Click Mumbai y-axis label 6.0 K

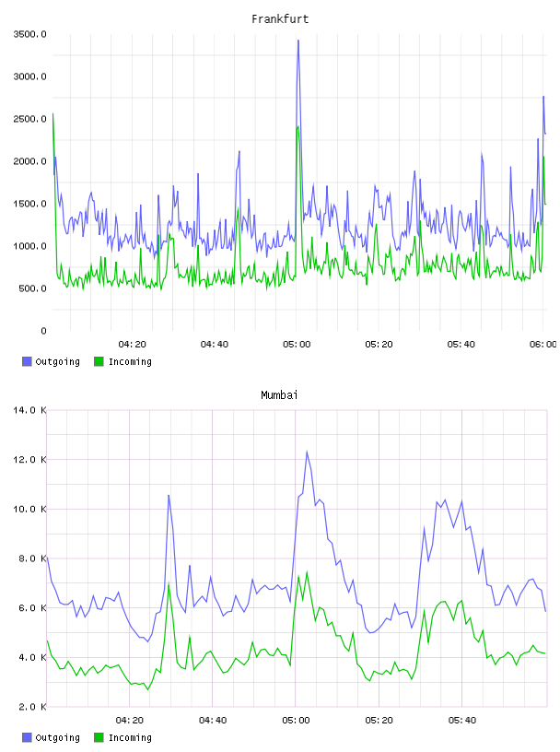[x=32, y=608]
